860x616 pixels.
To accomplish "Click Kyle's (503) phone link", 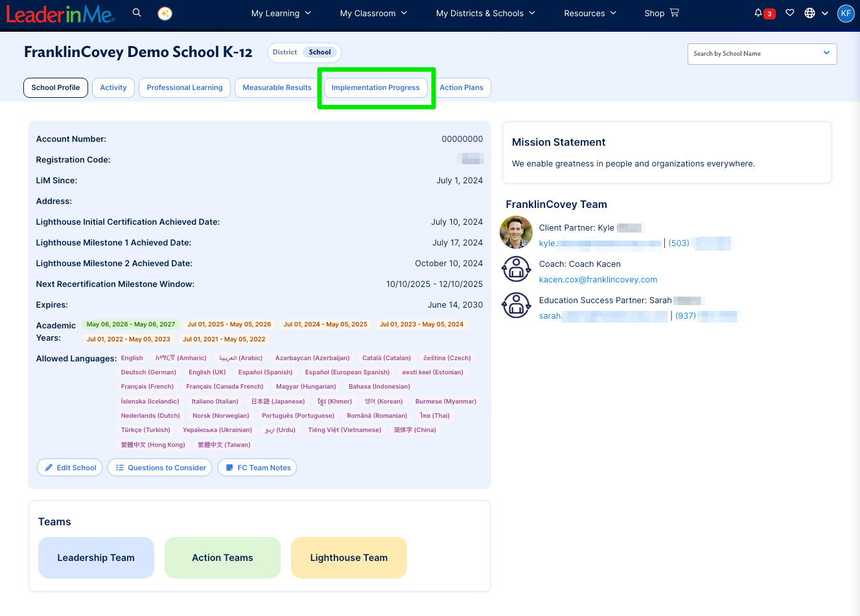I will pyautogui.click(x=700, y=244).
